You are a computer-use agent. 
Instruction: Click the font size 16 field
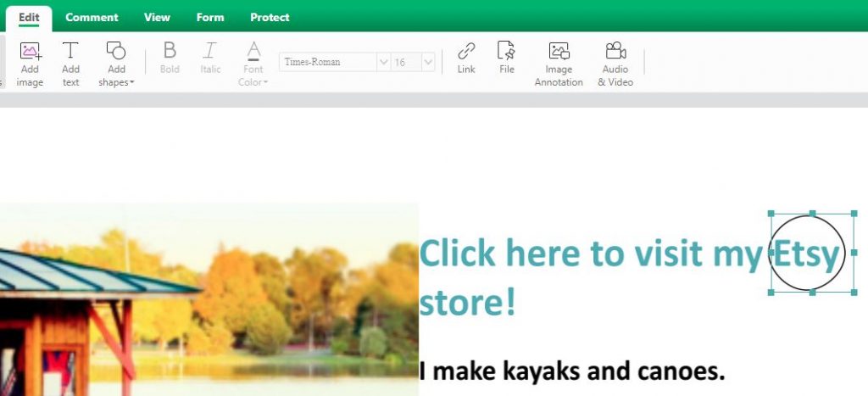click(x=406, y=62)
